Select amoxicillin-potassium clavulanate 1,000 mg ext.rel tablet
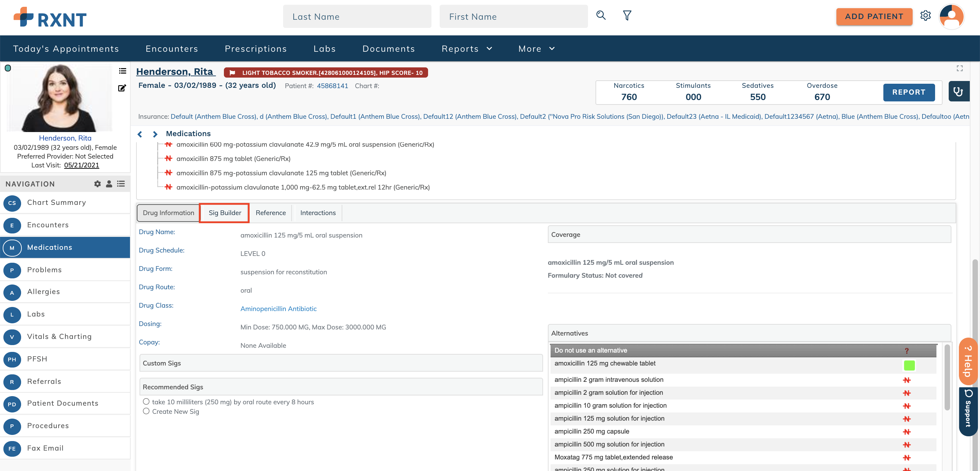The image size is (980, 471). 303,187
